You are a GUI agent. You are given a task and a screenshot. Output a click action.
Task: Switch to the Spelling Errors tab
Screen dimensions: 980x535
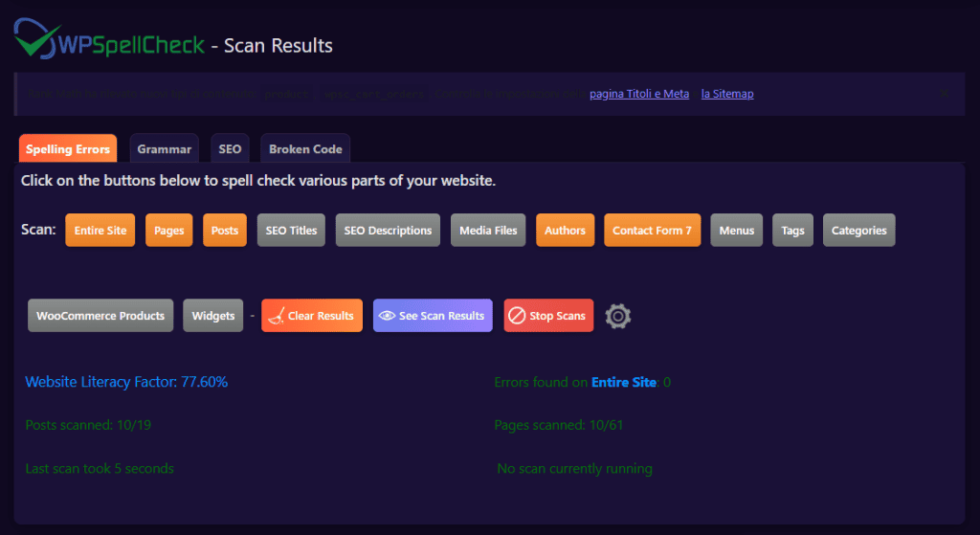[68, 148]
